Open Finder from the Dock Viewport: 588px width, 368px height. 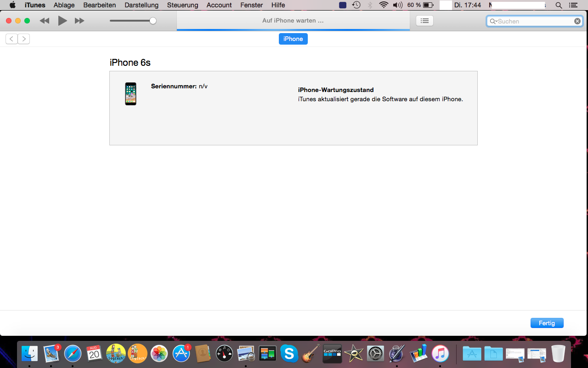click(30, 353)
